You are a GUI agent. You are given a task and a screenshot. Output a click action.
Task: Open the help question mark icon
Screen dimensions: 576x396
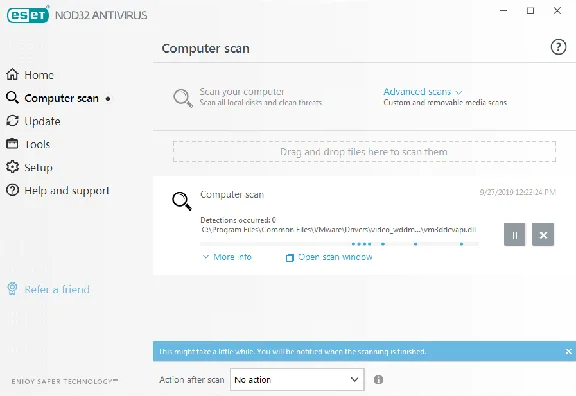[558, 47]
